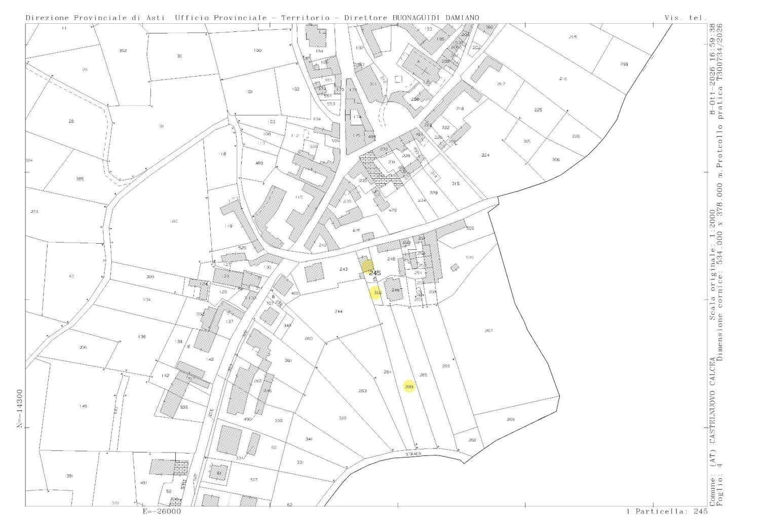Select parcel number 391
759x532 pixels.
(x=70, y=476)
